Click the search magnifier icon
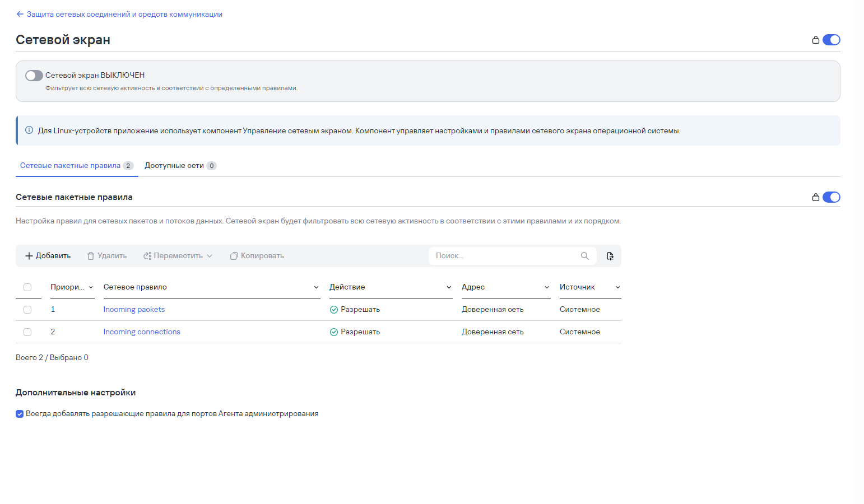Screen dimensions: 864x504 click(x=585, y=256)
